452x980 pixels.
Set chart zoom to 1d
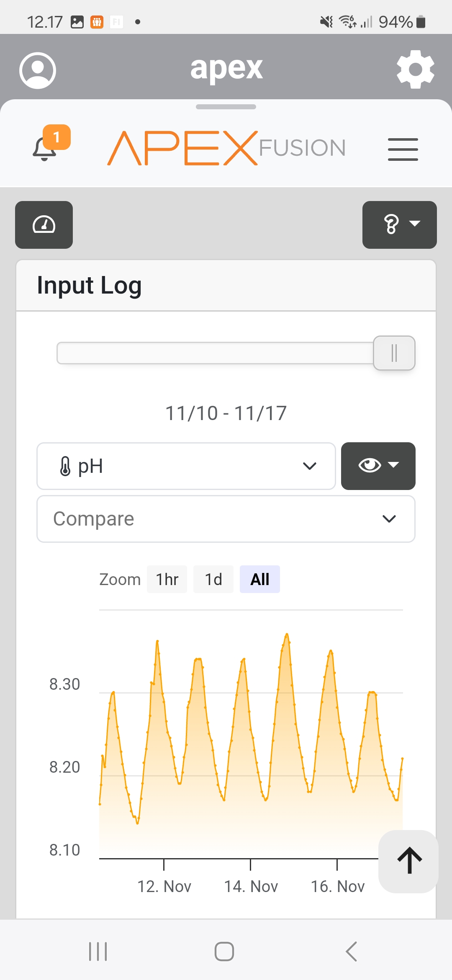(213, 580)
